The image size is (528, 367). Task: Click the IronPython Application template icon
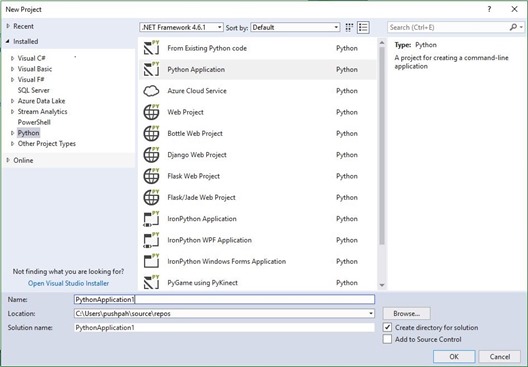pyautogui.click(x=152, y=219)
